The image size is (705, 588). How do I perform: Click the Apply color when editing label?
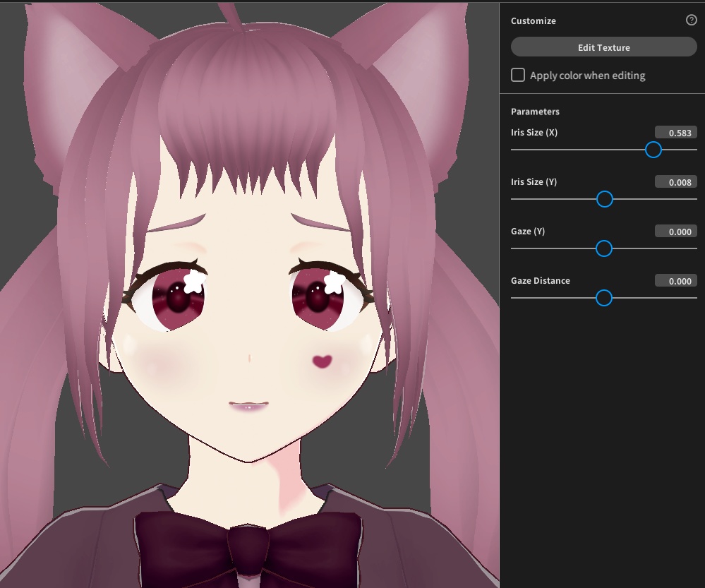coord(587,75)
